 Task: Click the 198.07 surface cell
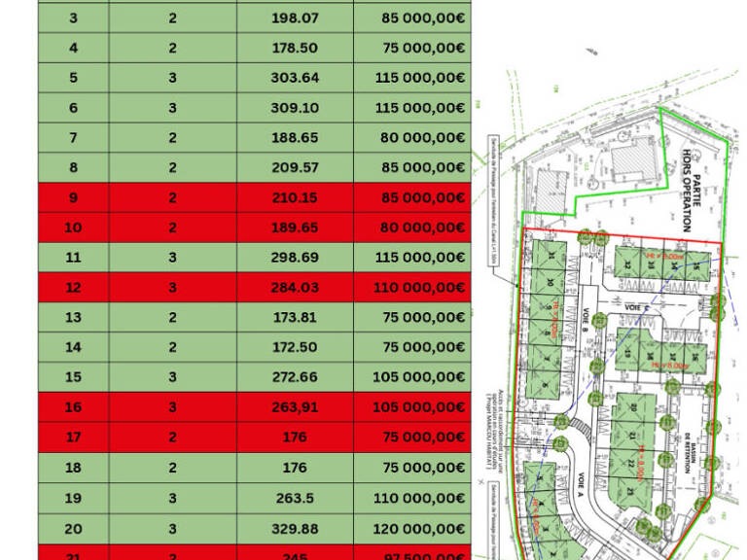coord(295,18)
